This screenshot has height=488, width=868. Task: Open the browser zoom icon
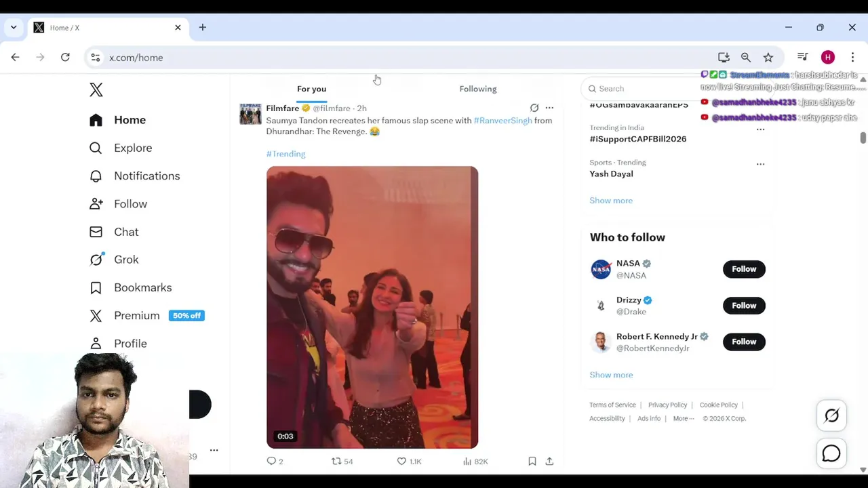[746, 58]
